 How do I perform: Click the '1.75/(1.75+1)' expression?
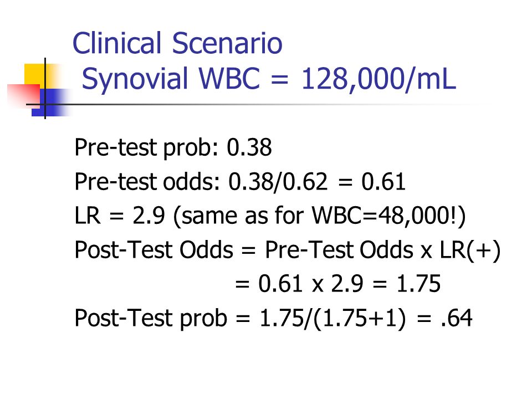coord(332,319)
